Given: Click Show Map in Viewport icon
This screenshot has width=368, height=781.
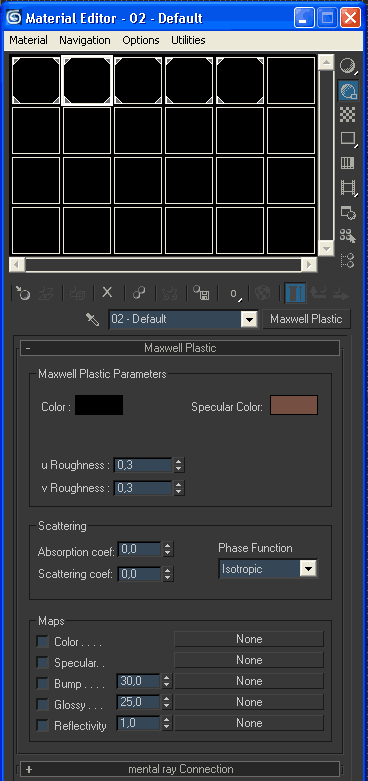Looking at the screenshot, I should coord(263,293).
